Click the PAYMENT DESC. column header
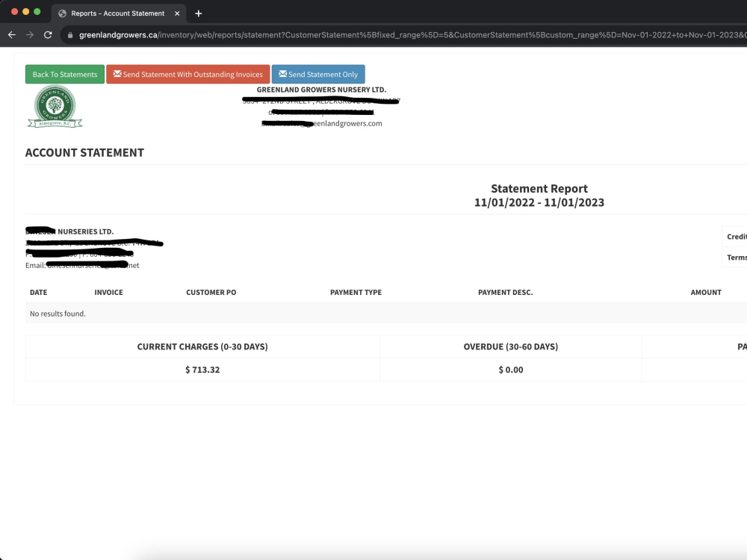The image size is (747, 560). (506, 293)
